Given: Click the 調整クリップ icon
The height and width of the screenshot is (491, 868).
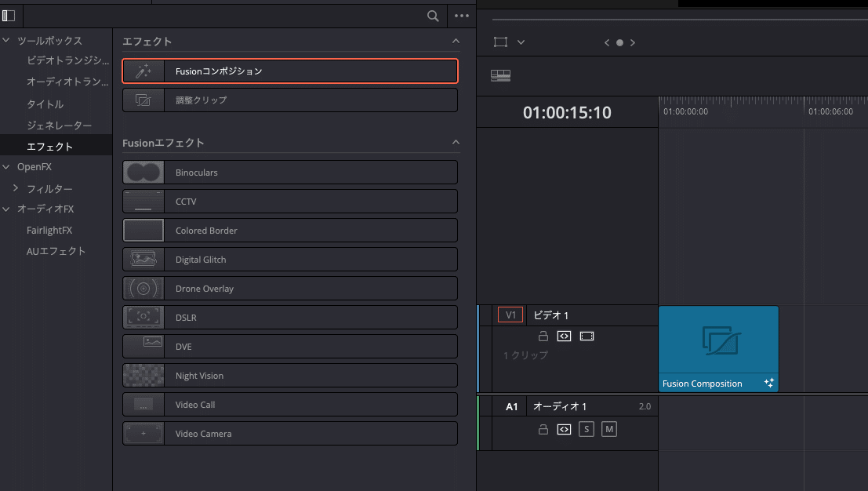Looking at the screenshot, I should 143,100.
